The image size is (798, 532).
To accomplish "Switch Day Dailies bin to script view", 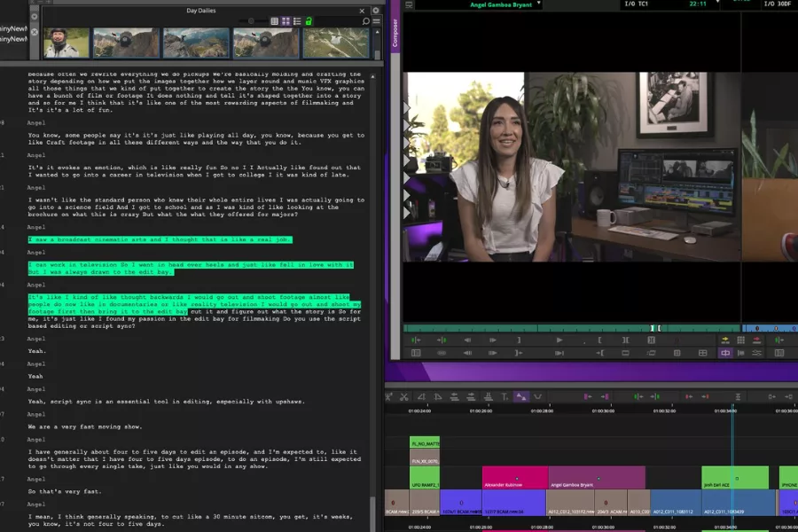I will pyautogui.click(x=297, y=21).
